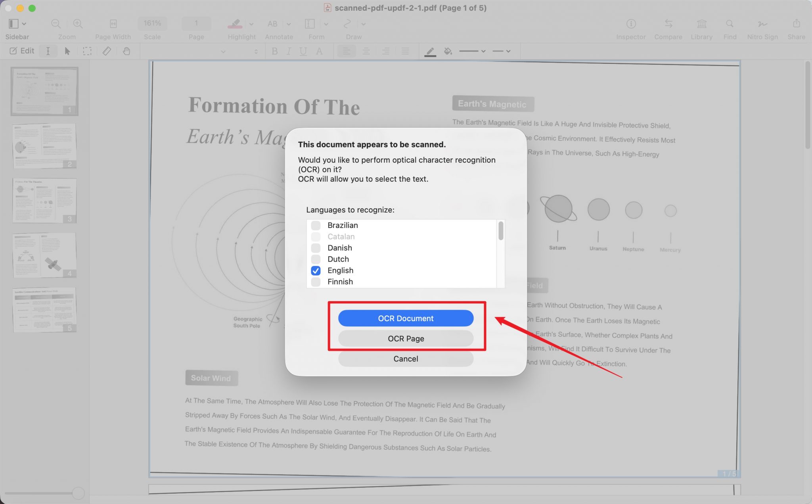Image resolution: width=812 pixels, height=504 pixels.
Task: Select the rectangular marquee selection tool
Action: pyautogui.click(x=87, y=51)
